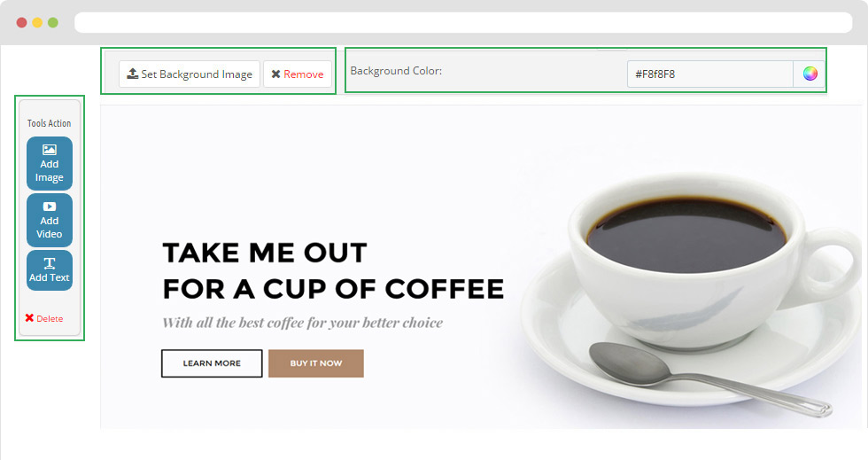Select the Add Video tool
The width and height of the screenshot is (868, 460).
50,220
